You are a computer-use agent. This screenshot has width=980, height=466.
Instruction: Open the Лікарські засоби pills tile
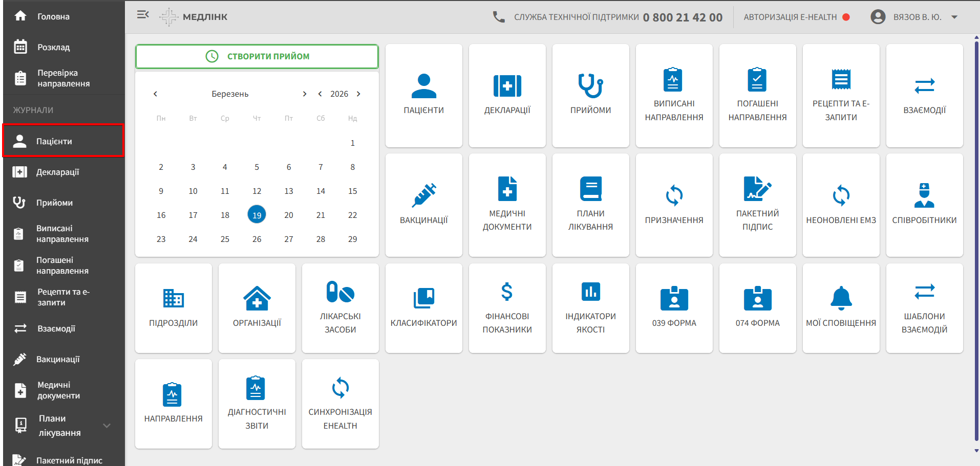340,307
